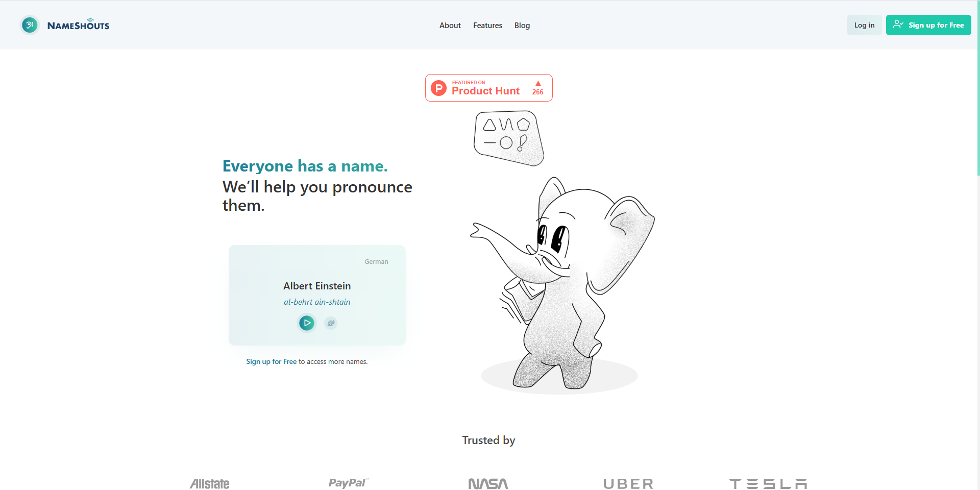This screenshot has width=980, height=490.
Task: Play the Albert Einstein pronunciation
Action: pos(307,323)
